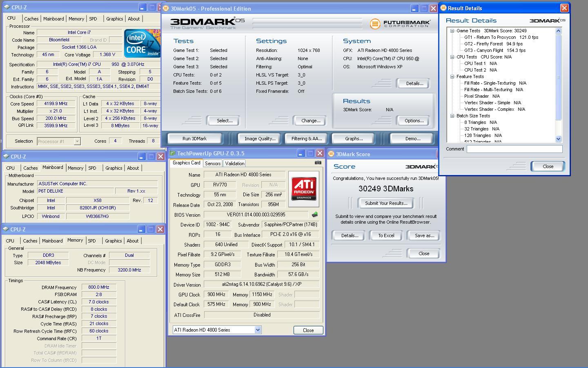The width and height of the screenshot is (588, 368).
Task: Select Caches tab in bottom CPU-Z window
Action: [x=30, y=241]
